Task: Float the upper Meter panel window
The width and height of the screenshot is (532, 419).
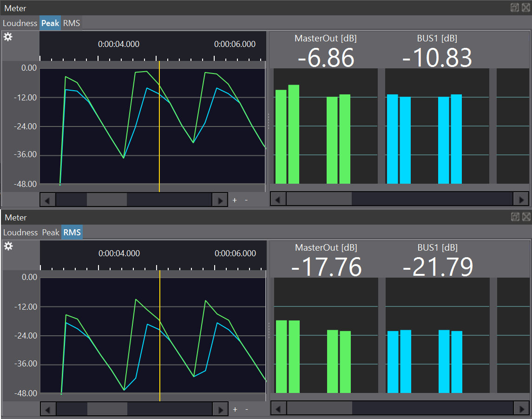Action: [x=515, y=7]
